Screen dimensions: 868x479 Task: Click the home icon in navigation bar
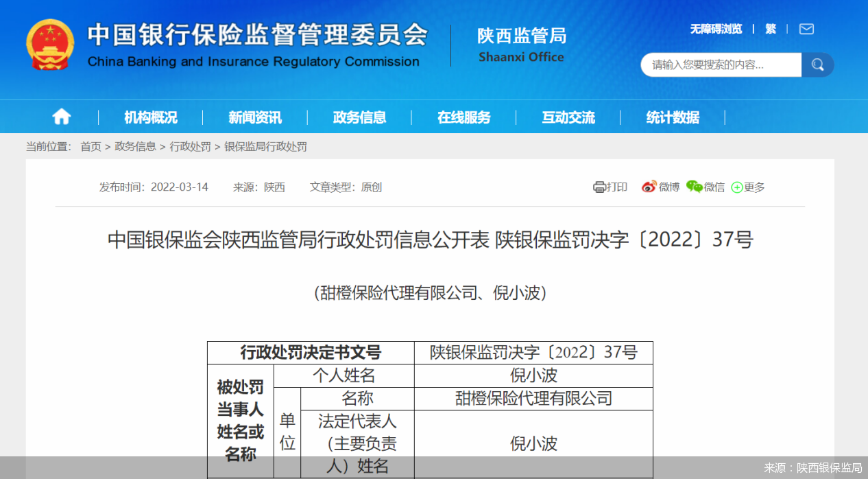[62, 117]
